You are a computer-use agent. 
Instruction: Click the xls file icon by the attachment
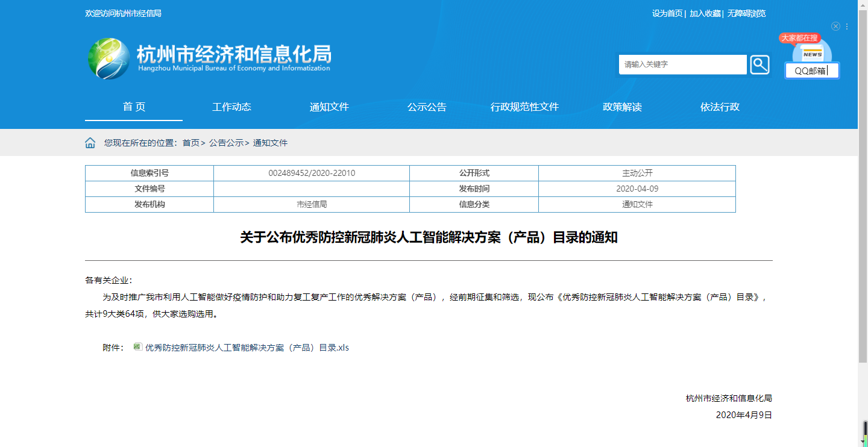[138, 347]
